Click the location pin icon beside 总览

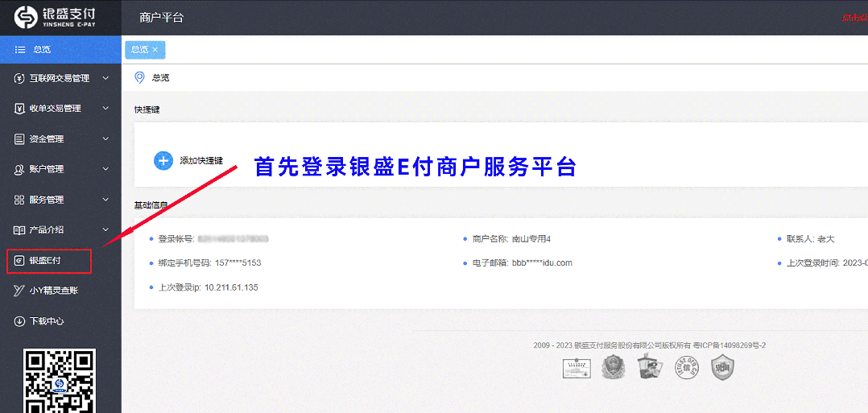(x=139, y=77)
